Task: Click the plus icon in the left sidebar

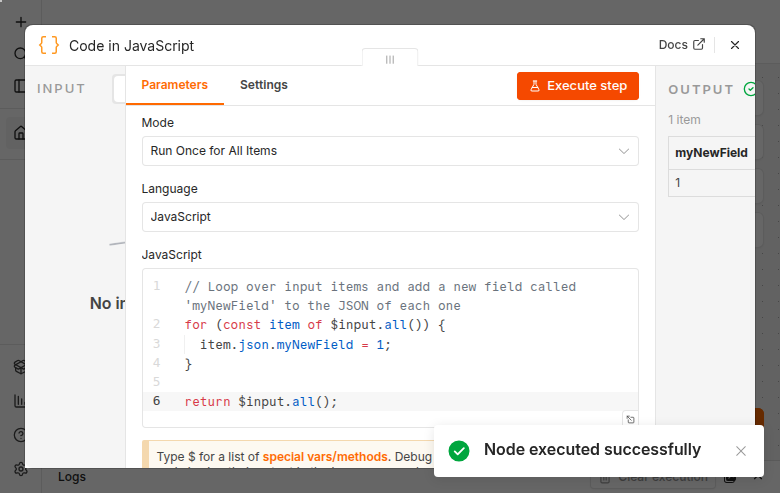Action: (20, 22)
